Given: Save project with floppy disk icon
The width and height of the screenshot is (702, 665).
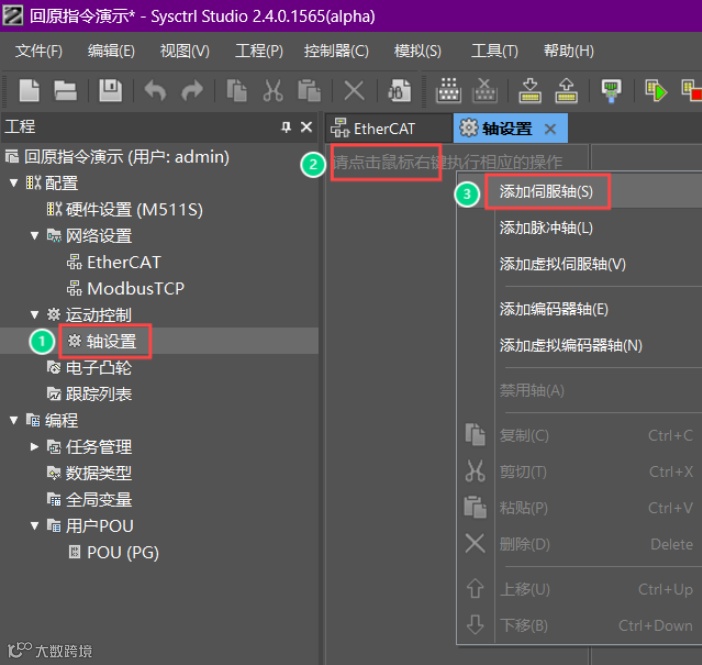Looking at the screenshot, I should (x=110, y=90).
